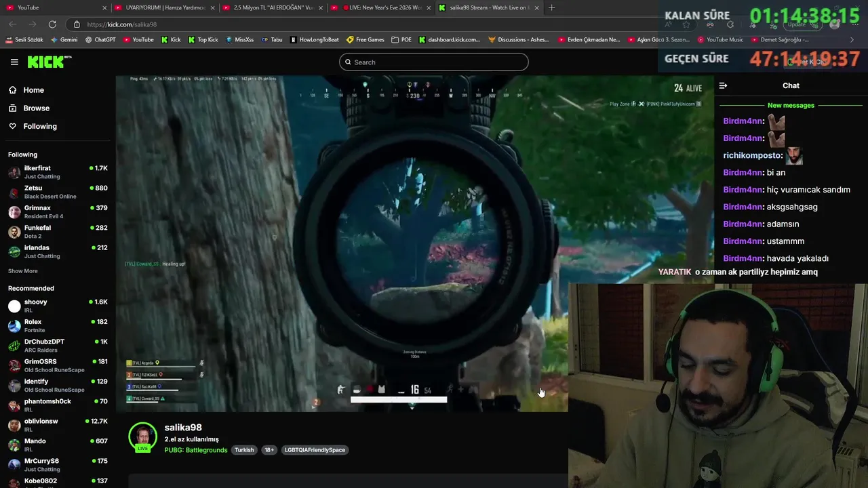868x488 pixels.
Task: Open MrCurryS6's Just Chatting stream
Action: pos(58,465)
